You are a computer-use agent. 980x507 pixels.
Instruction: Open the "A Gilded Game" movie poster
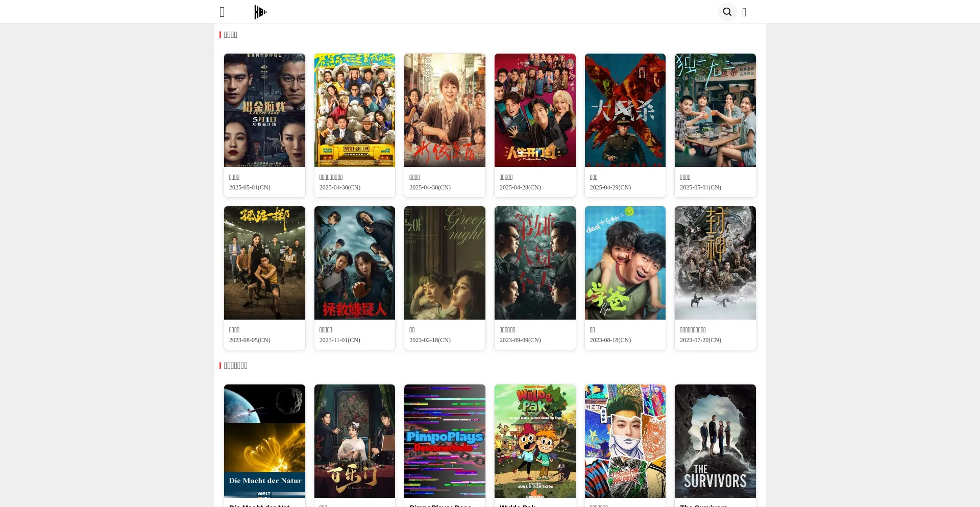[264, 110]
